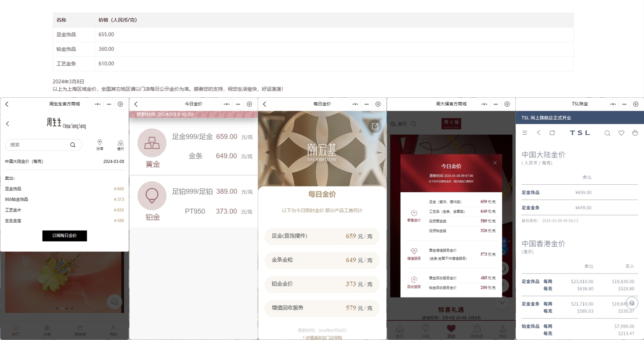The height and width of the screenshot is (340, 644).
Task: Open the TSL shopping bag icon
Action: 635,133
